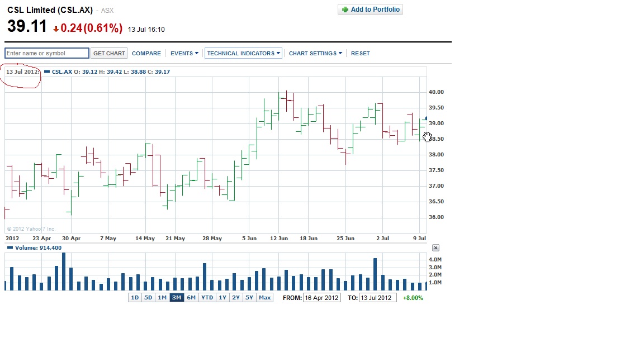Click the ASX exchange label
Viewport: 644px width, 362px height.
pyautogui.click(x=107, y=11)
